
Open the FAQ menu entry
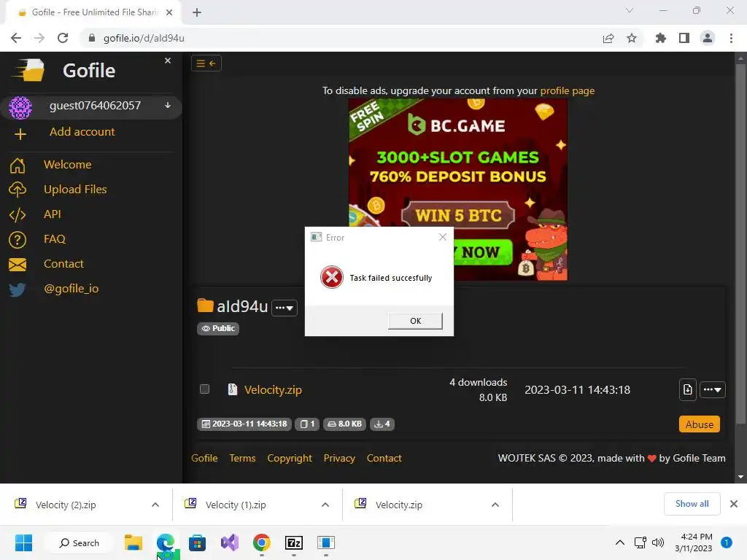coord(54,238)
